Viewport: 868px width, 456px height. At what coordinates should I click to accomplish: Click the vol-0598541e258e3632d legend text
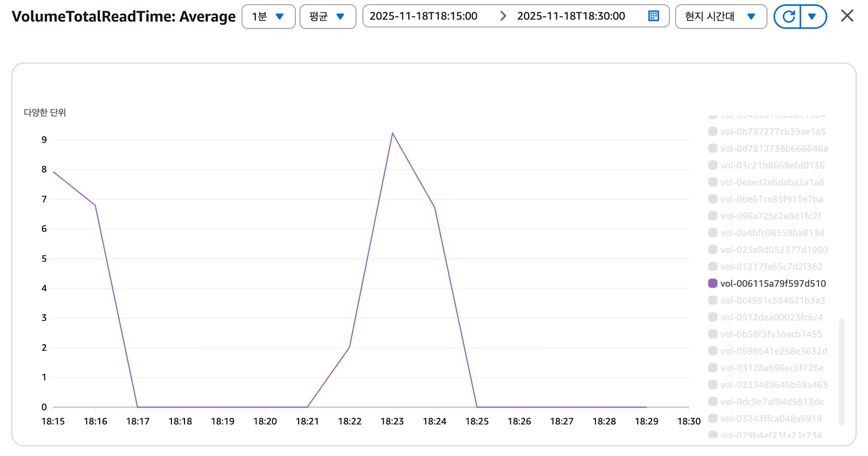(773, 351)
